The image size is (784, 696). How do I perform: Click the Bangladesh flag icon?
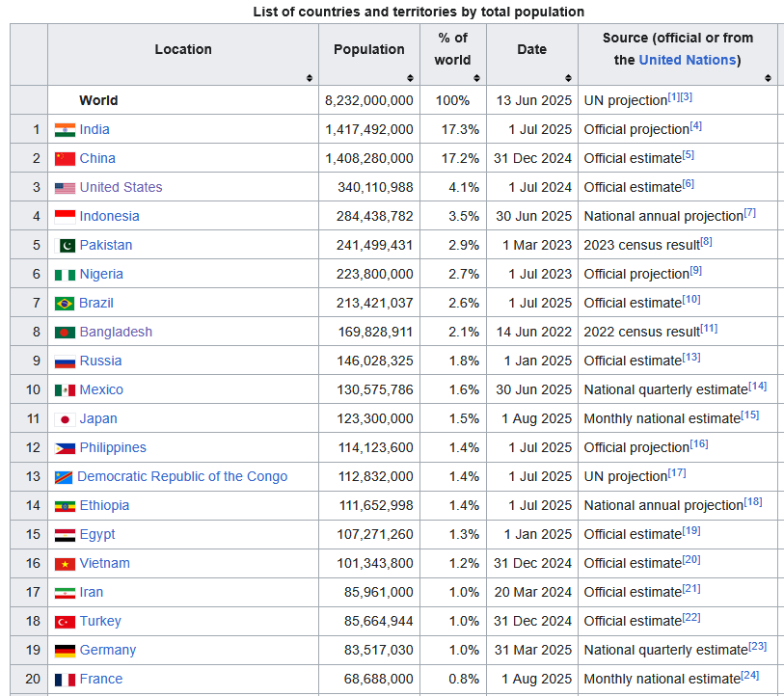point(65,333)
